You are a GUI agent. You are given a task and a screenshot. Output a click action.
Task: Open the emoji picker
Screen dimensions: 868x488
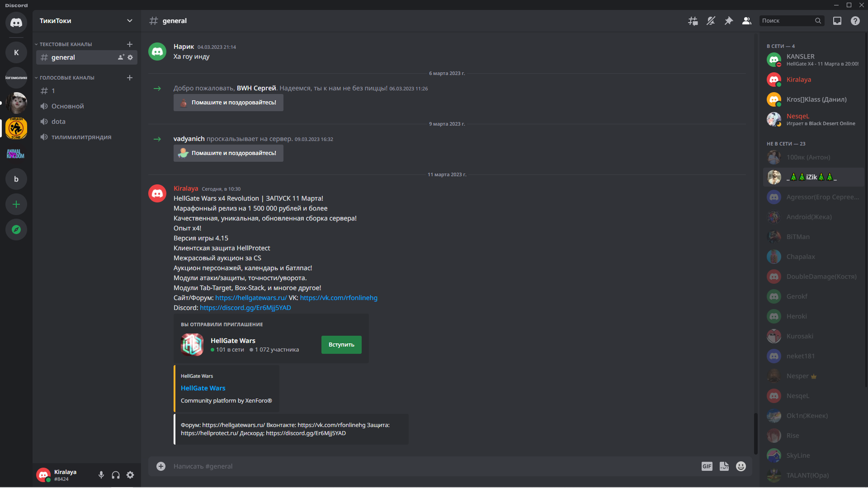pos(741,466)
